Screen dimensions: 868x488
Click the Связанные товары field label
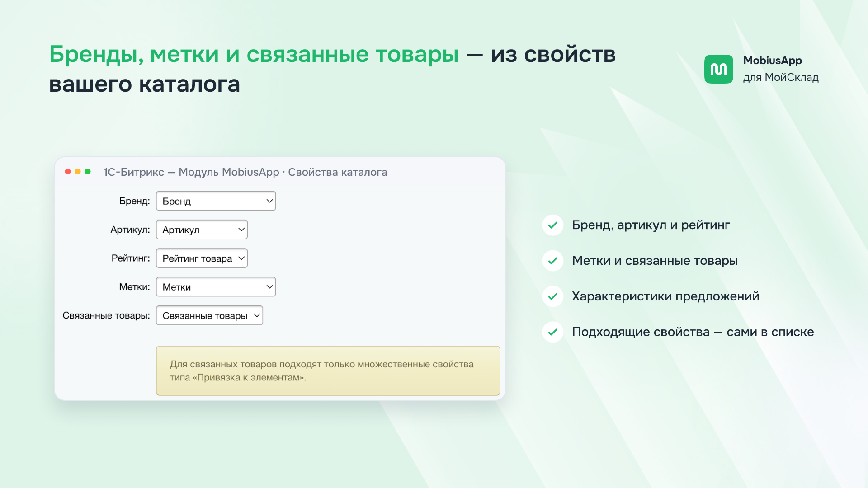pyautogui.click(x=106, y=315)
